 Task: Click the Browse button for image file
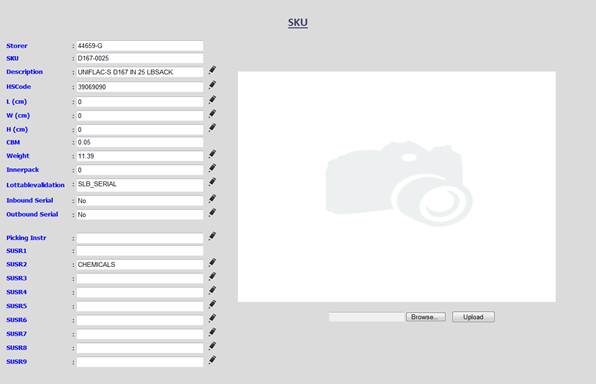pos(426,317)
